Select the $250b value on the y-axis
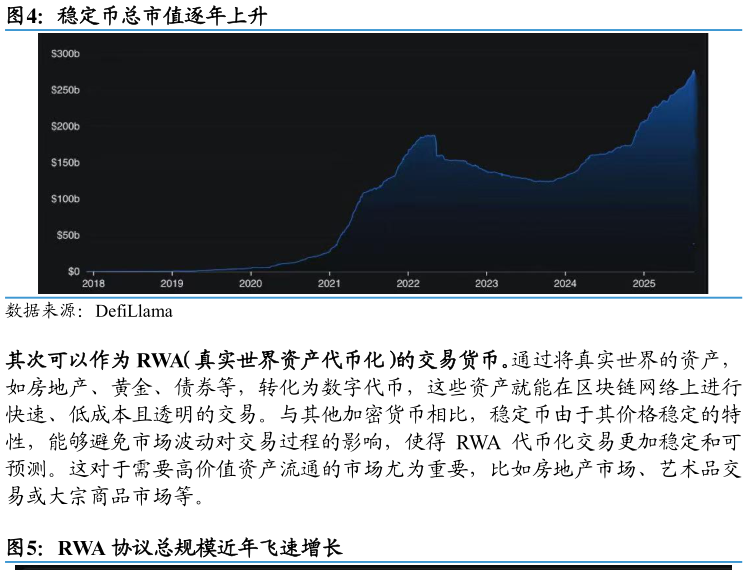Screen dimensions: 748x575 tap(65, 91)
